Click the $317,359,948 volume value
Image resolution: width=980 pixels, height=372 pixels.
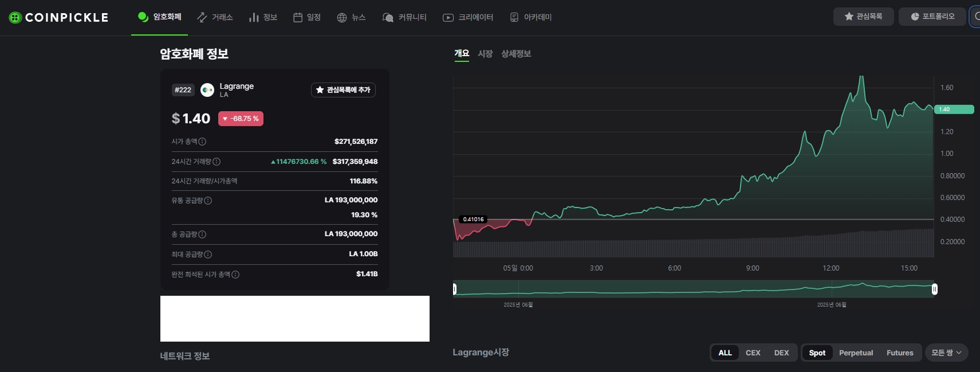(x=355, y=162)
